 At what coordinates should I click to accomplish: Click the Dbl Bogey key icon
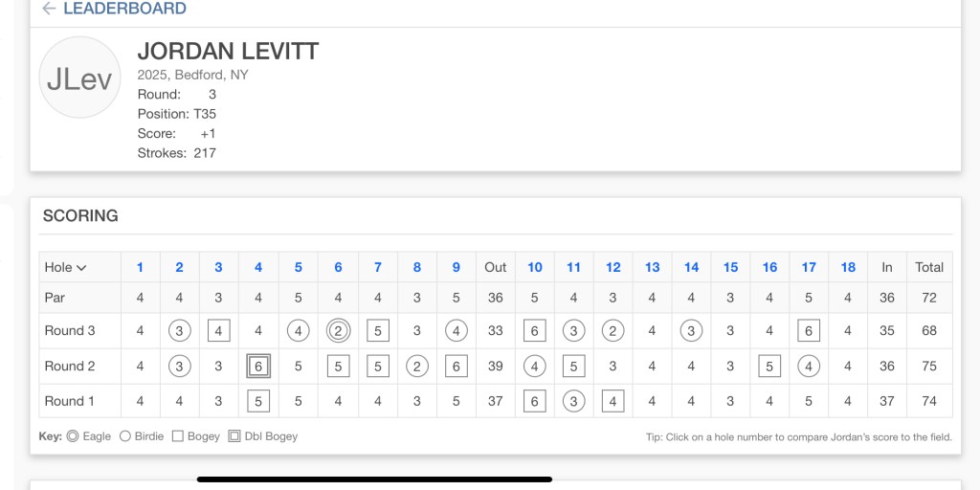234,436
